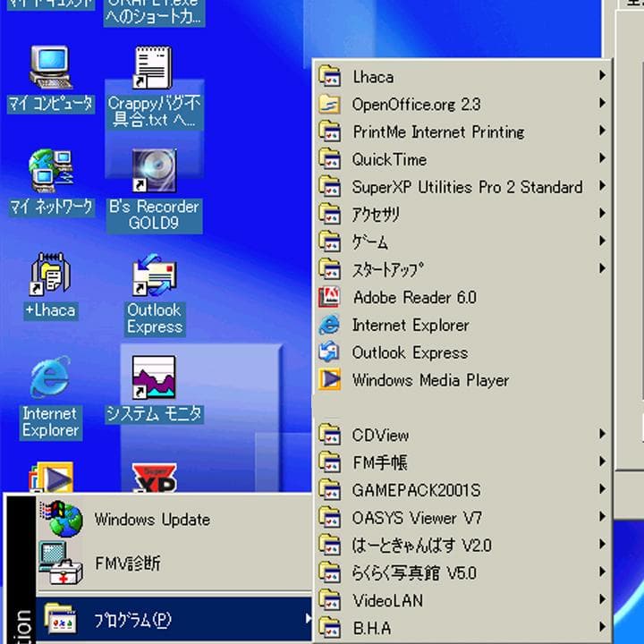Viewport: 644px width, 644px height.
Task: Open the PrintMe Internet Printing menu entry
Action: tap(463, 131)
